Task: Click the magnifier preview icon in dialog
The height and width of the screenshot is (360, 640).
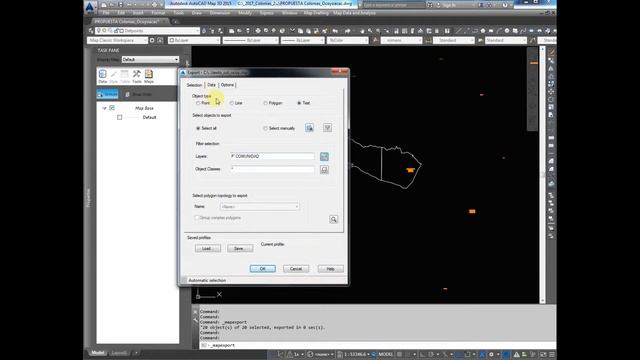Action: tap(333, 220)
